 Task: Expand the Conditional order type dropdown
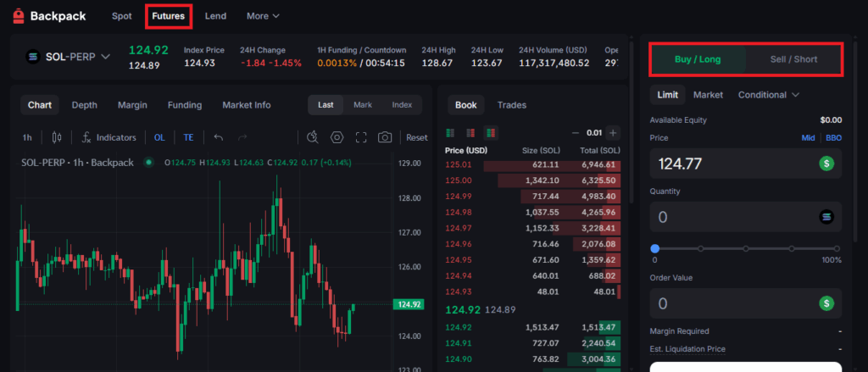769,95
